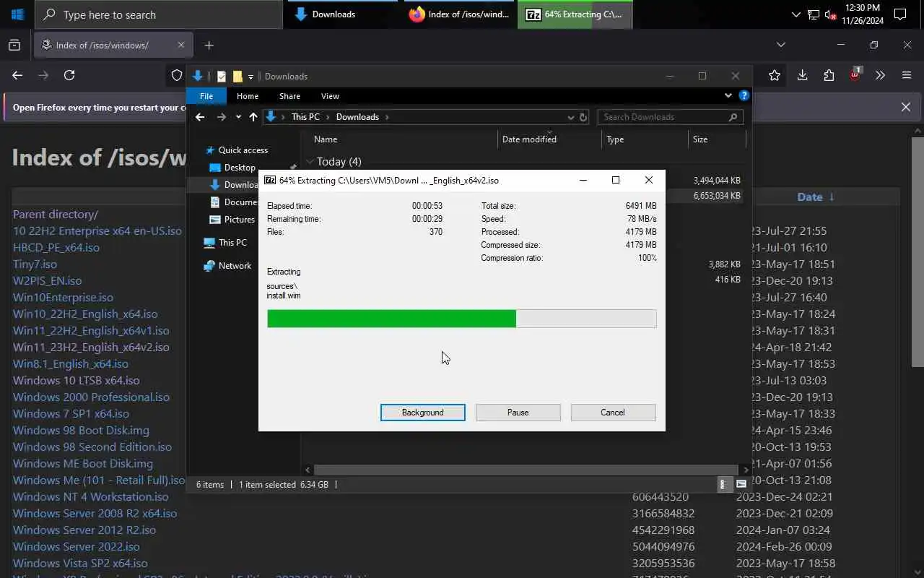Go back in Firefox

tap(17, 75)
